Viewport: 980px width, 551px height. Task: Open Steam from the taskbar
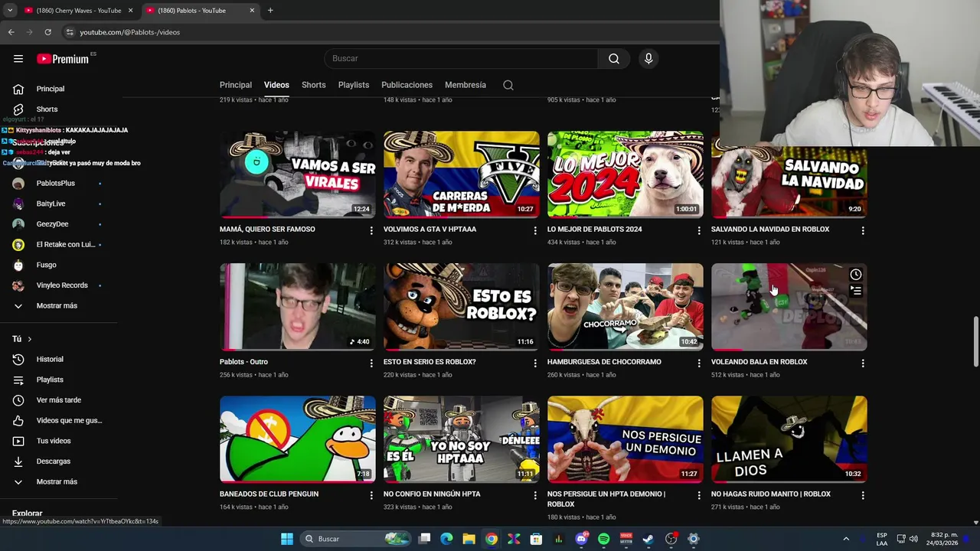coord(648,539)
